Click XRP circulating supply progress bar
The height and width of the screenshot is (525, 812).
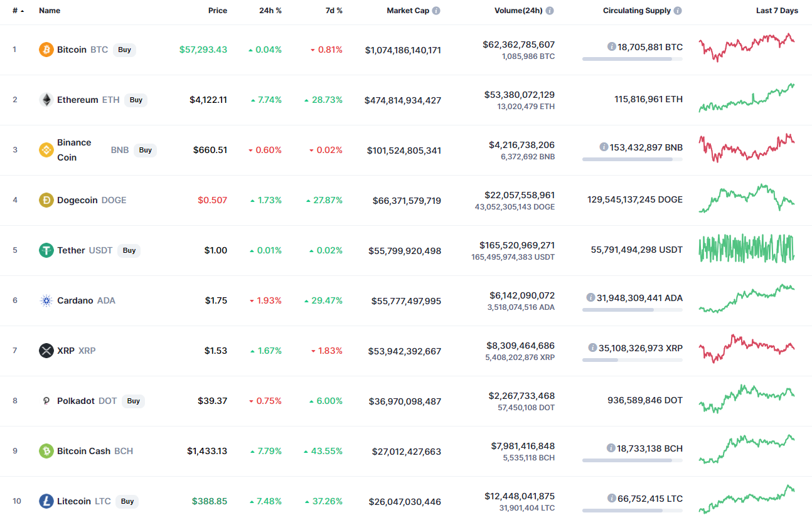(x=633, y=360)
